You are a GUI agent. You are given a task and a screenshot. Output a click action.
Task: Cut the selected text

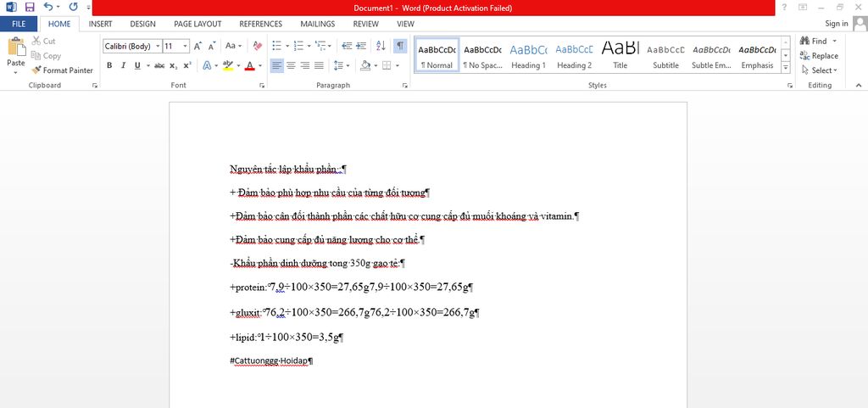pos(43,41)
